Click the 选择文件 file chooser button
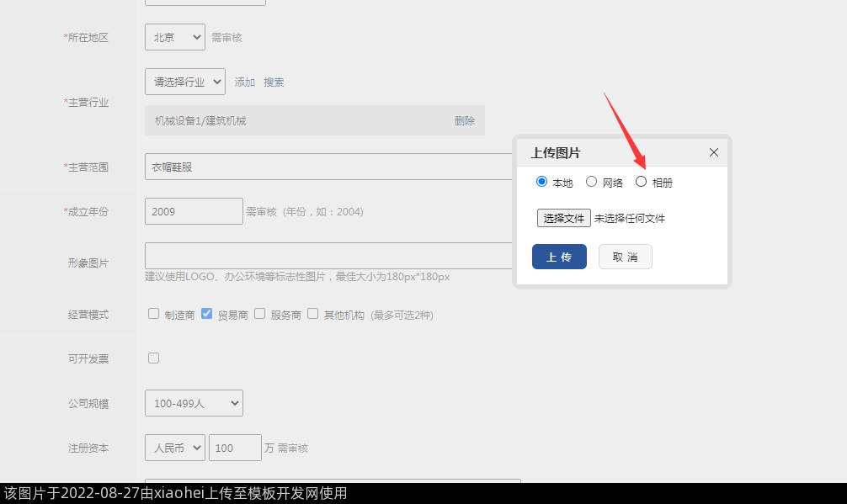This screenshot has height=504, width=847. 564,218
